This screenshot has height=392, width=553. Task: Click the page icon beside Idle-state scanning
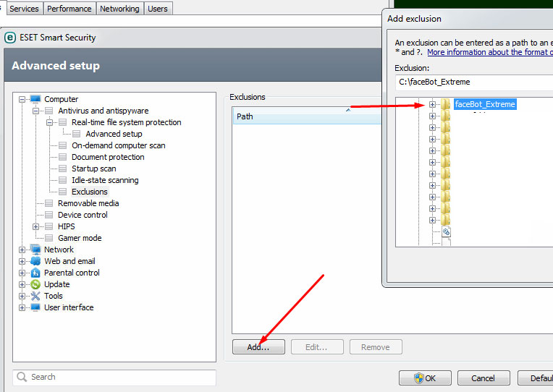[x=62, y=180]
